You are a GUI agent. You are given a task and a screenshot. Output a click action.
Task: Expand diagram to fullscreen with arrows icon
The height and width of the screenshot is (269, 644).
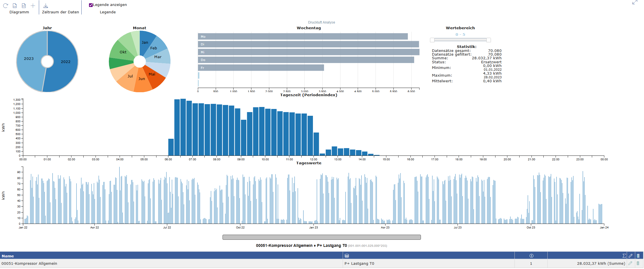635,3
